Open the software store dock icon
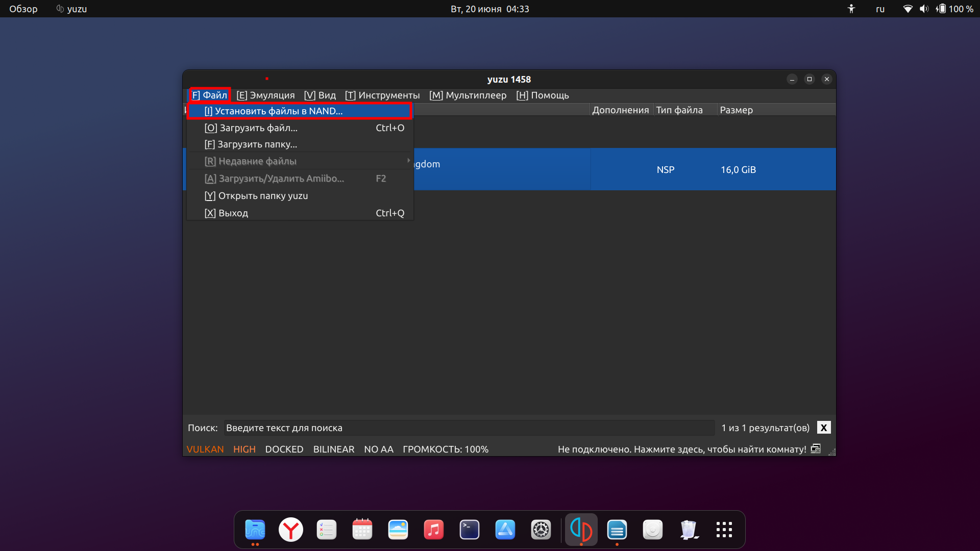This screenshot has height=551, width=980. click(505, 530)
